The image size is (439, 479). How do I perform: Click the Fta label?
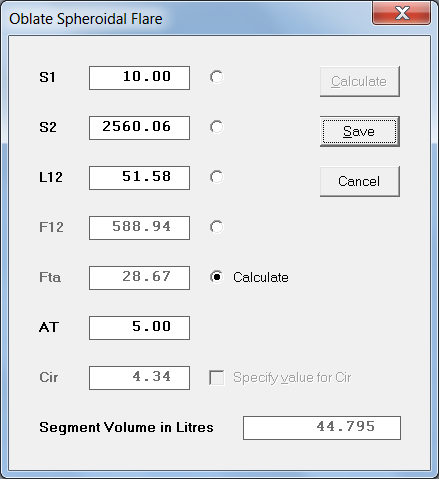pos(50,277)
